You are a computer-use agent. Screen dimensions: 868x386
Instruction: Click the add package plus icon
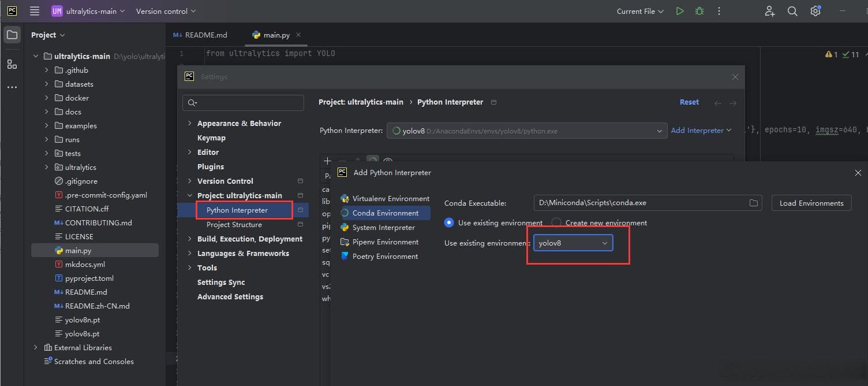(327, 161)
